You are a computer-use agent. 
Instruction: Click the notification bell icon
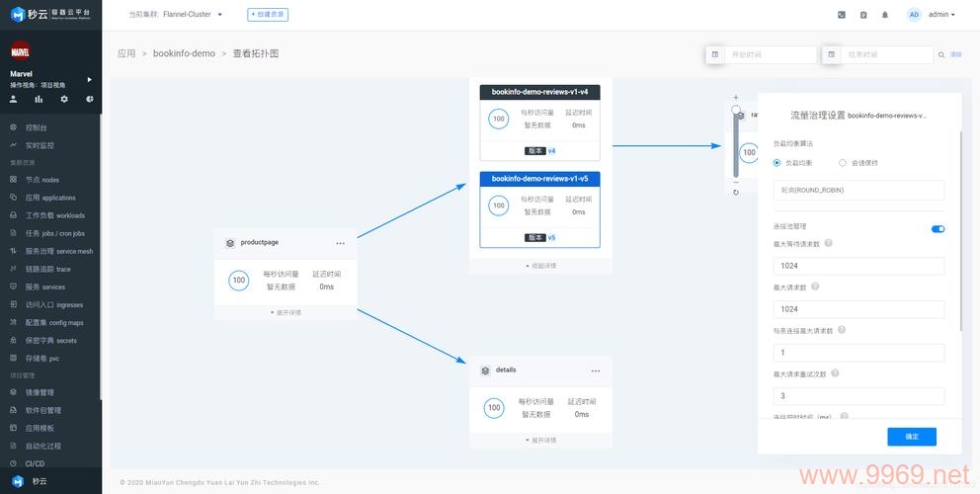tap(885, 15)
